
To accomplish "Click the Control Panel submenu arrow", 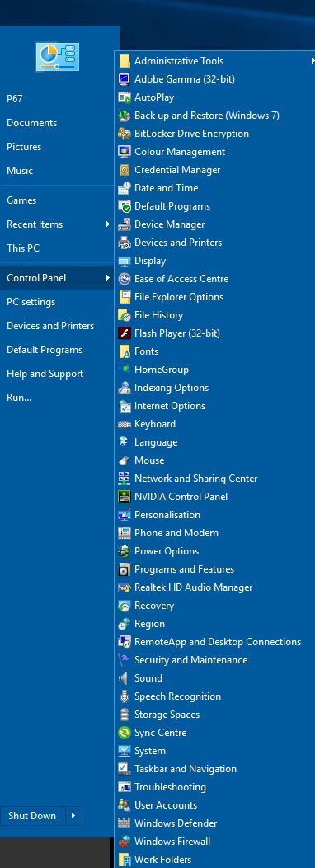I will [108, 278].
